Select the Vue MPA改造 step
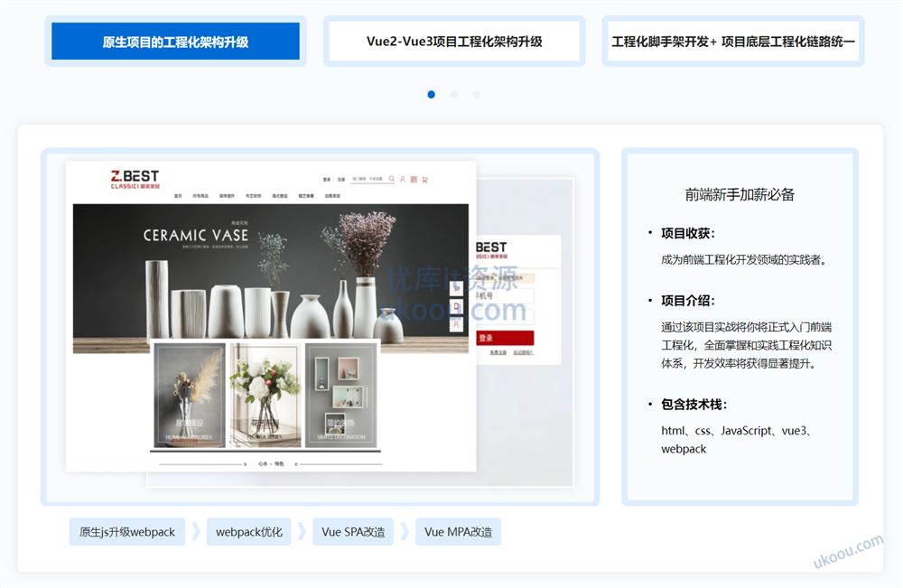 (458, 532)
